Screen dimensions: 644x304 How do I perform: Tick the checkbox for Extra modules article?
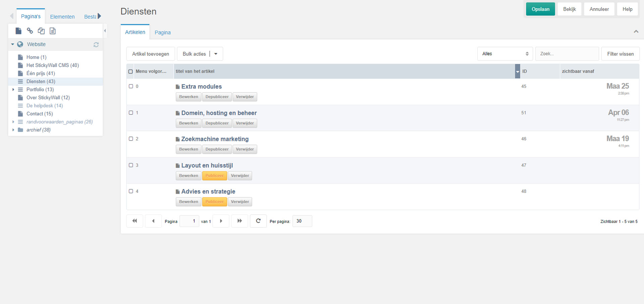point(131,86)
